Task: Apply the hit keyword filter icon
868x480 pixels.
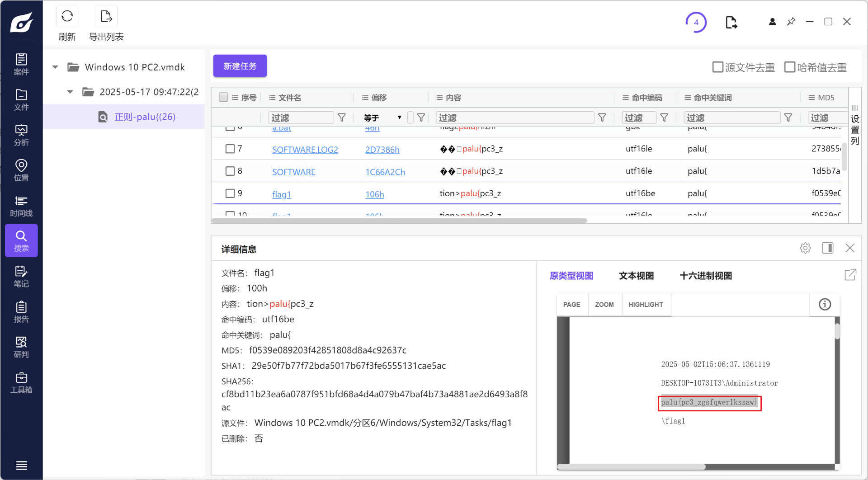Action: tap(788, 118)
